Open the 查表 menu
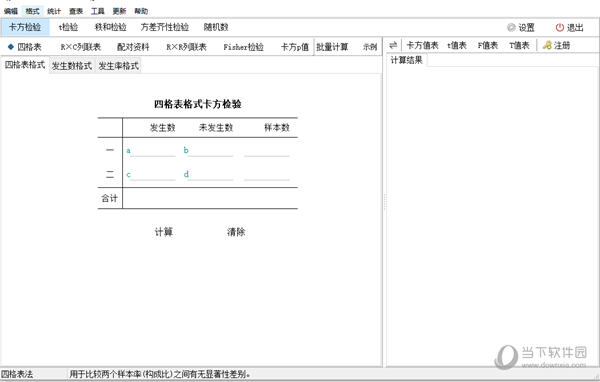Viewport: 600px width, 382px height. click(x=76, y=11)
